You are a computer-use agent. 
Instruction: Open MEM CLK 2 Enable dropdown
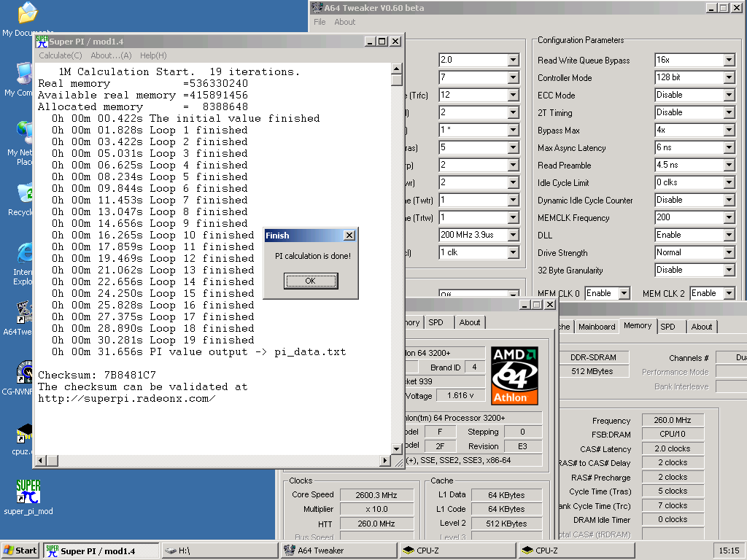[x=729, y=293]
